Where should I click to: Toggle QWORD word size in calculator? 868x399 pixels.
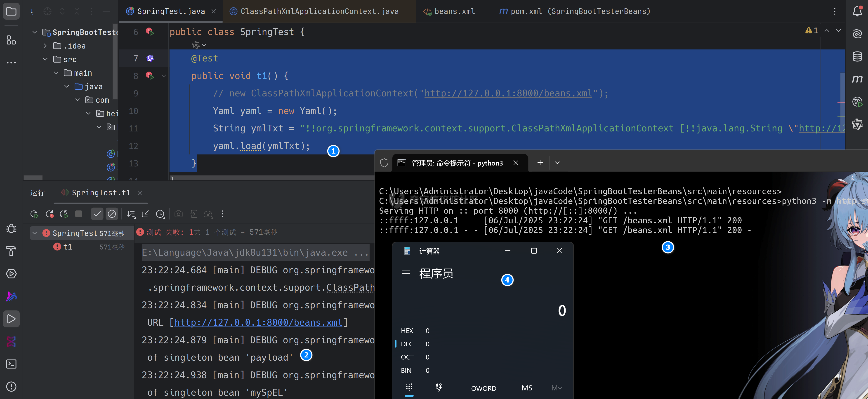[x=484, y=388]
